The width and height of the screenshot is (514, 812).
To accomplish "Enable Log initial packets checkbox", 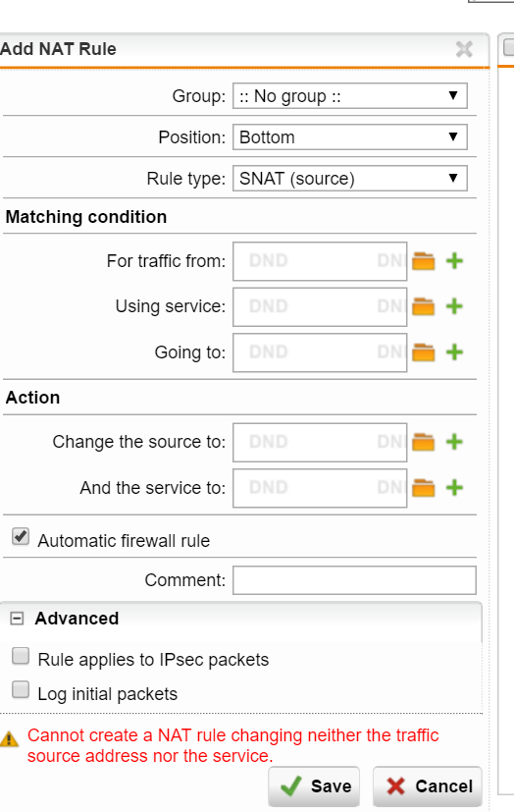I will coord(21,690).
